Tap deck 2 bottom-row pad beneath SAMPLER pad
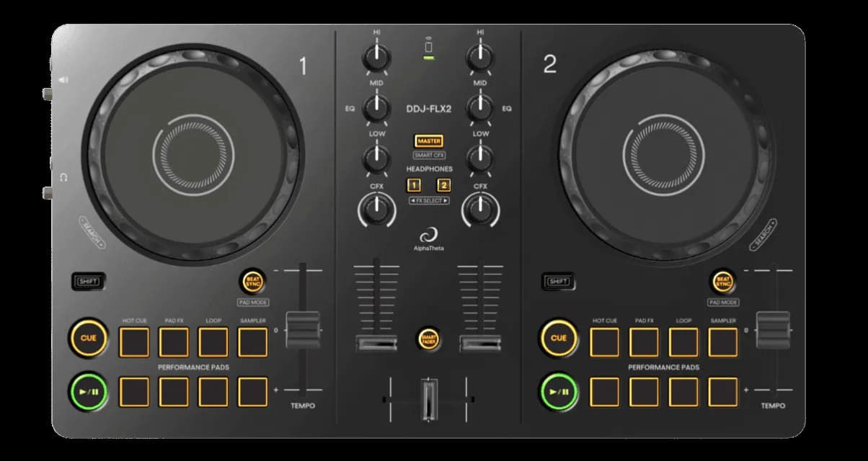 pyautogui.click(x=723, y=391)
